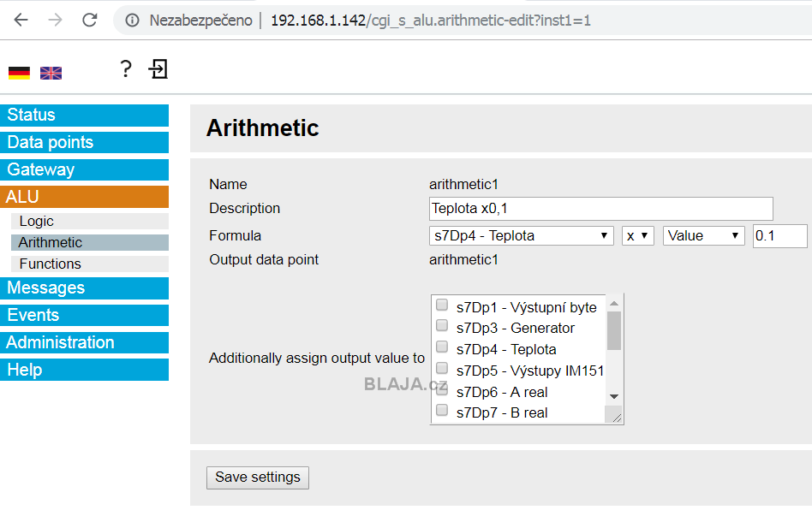Open the Logic submenu link
This screenshot has width=812, height=510.
[90, 222]
